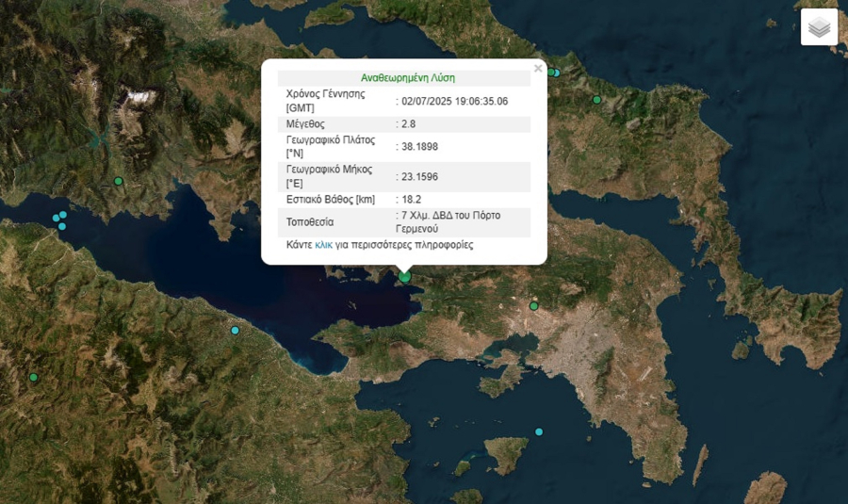Click the cyan marker on Peloponnese north coast
The image size is (848, 504).
pyautogui.click(x=235, y=331)
